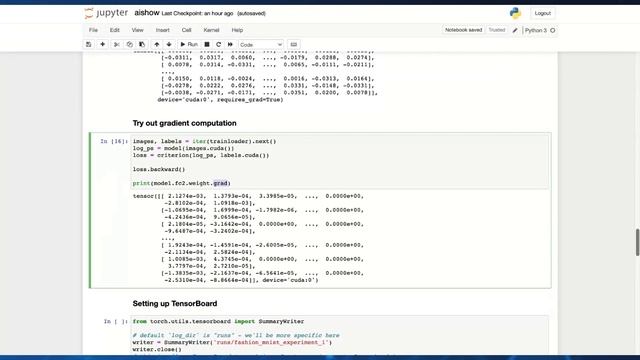
Task: Move selected cell up arrow
Action: coord(157,44)
